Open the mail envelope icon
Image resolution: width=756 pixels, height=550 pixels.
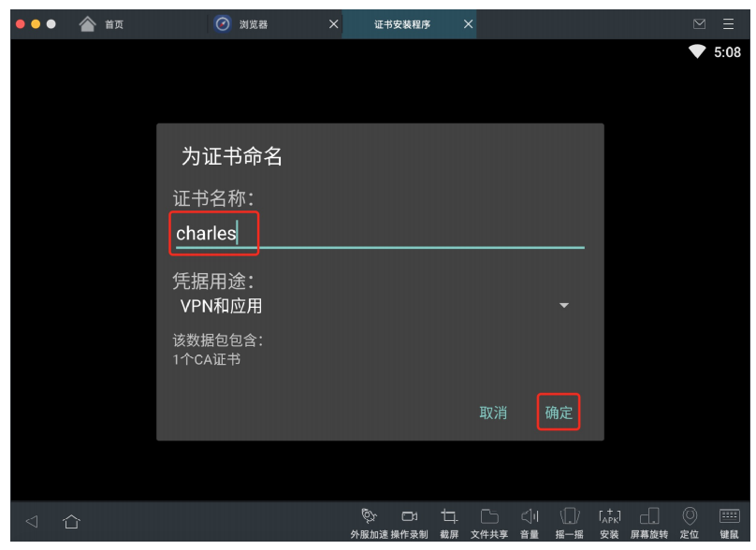click(699, 24)
